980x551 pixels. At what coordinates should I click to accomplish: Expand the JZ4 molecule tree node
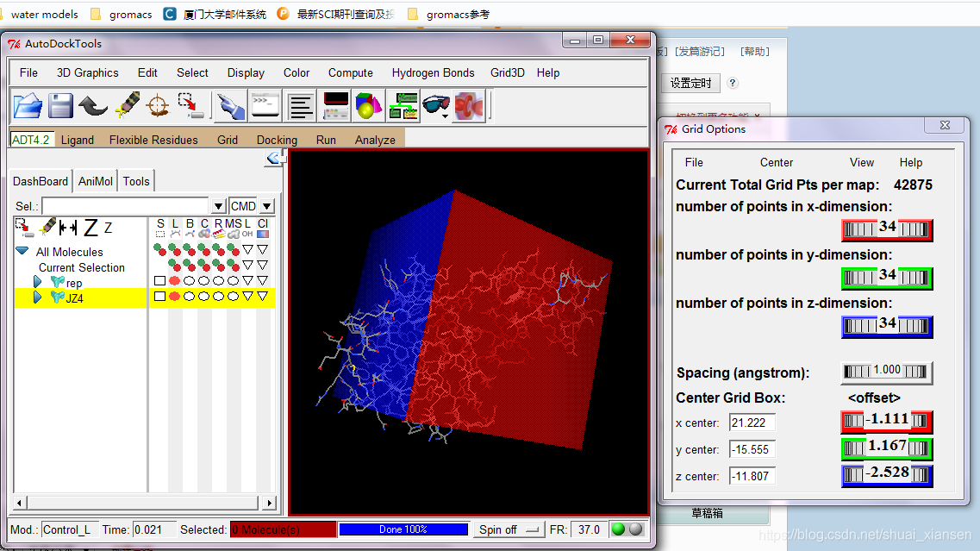click(x=38, y=297)
